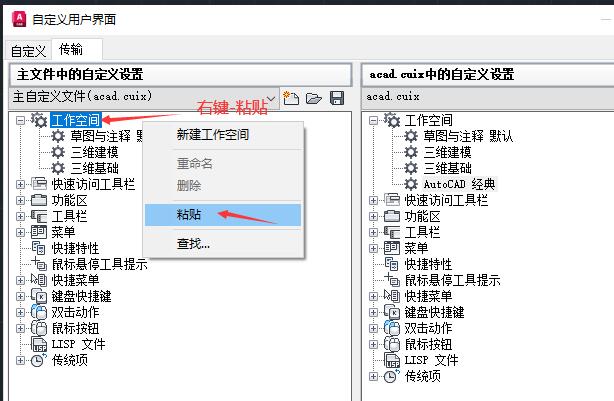Choose 新建工作空间 from context menu
This screenshot has height=401, width=614.
point(223,135)
